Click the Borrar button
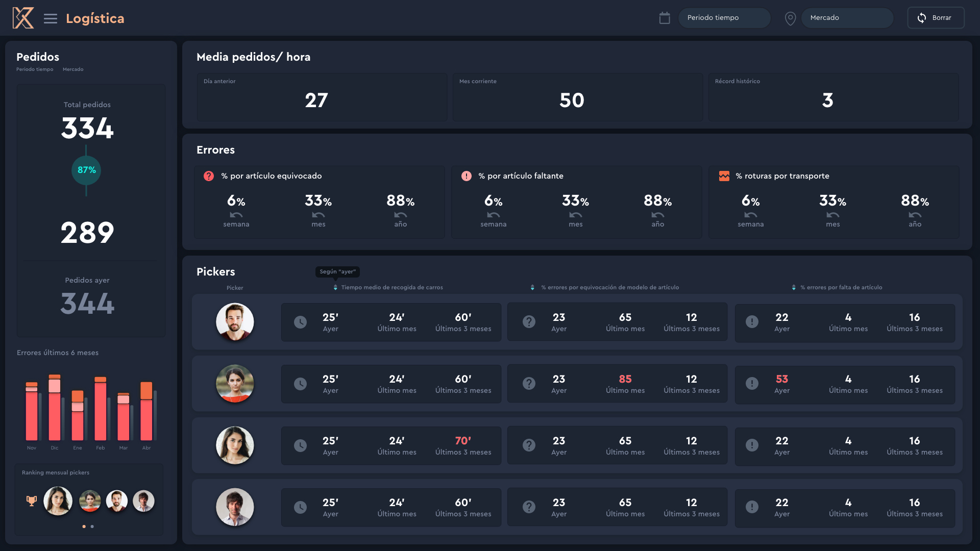Screen dimensions: 980x551 tap(935, 18)
